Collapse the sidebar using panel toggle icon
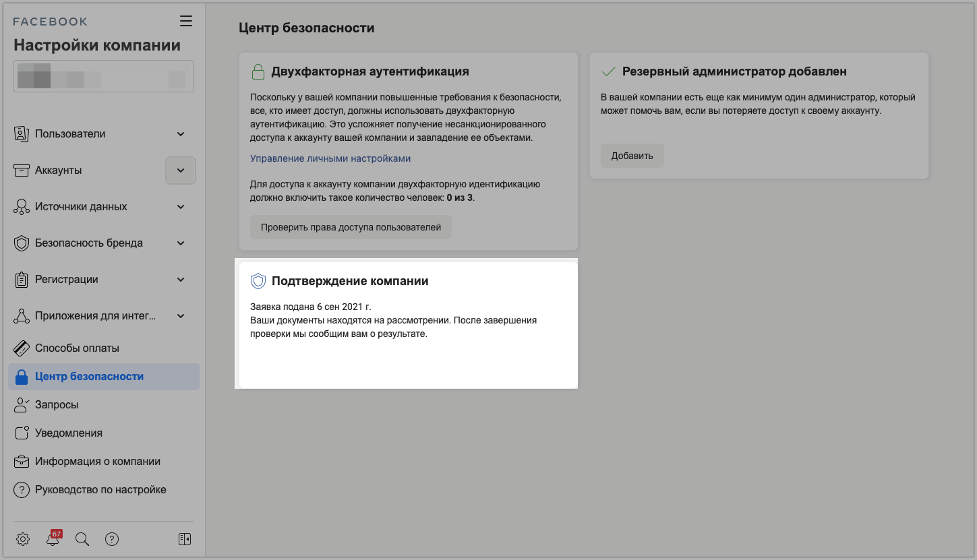 [x=185, y=539]
